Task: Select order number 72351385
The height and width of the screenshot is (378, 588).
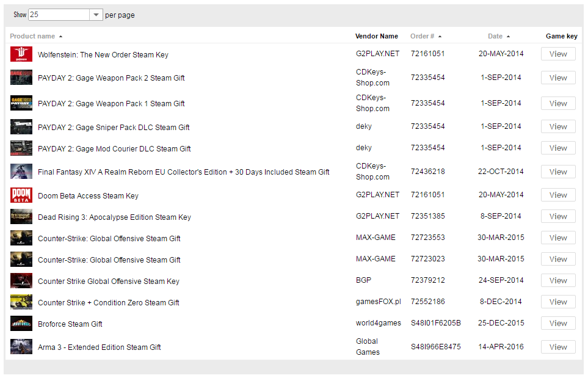Action: click(x=428, y=216)
